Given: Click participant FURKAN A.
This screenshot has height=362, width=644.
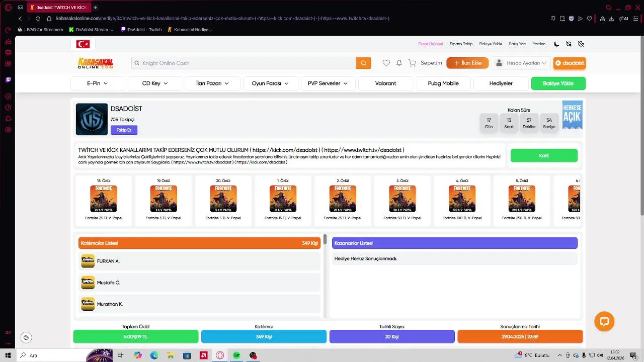Looking at the screenshot, I should pyautogui.click(x=200, y=261).
